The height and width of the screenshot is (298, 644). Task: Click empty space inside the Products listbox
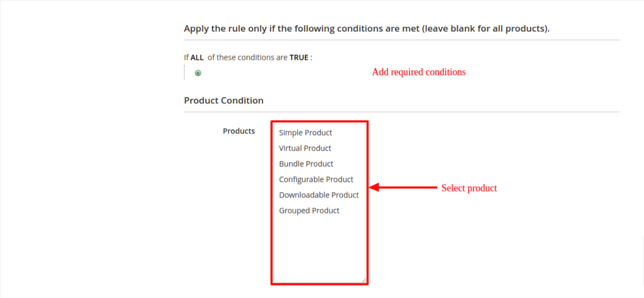pyautogui.click(x=319, y=249)
